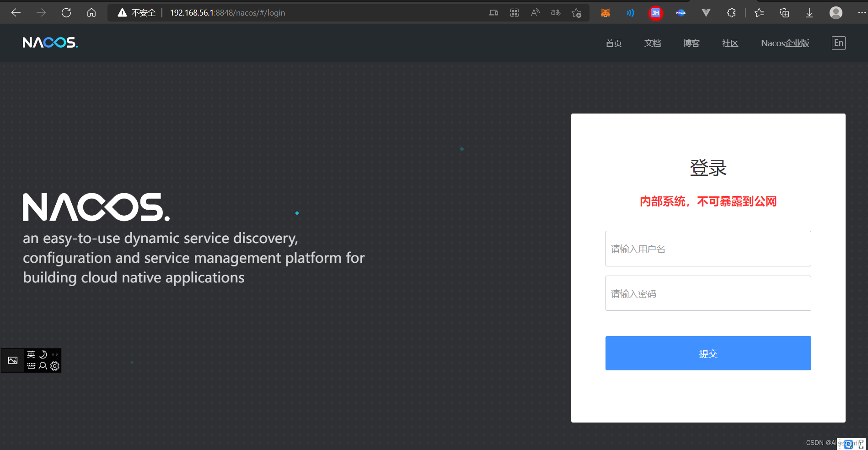868x450 pixels.
Task: Open the browser home icon
Action: 91,13
